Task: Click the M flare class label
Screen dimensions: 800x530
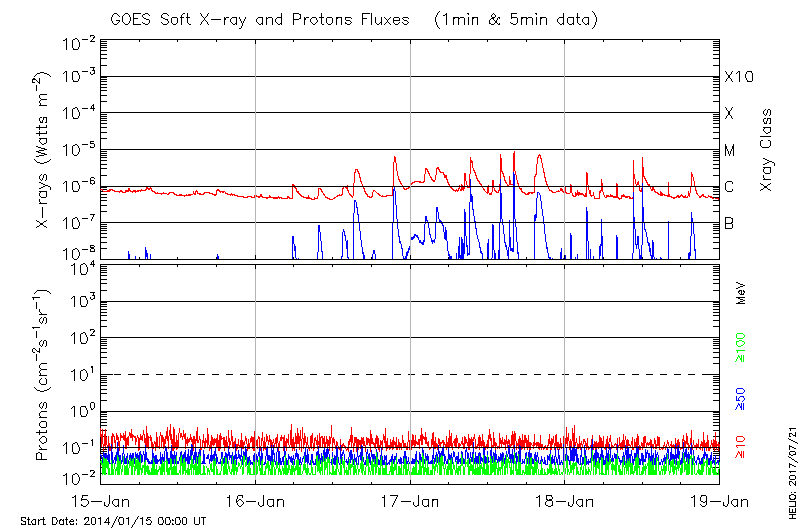Action: (x=730, y=151)
